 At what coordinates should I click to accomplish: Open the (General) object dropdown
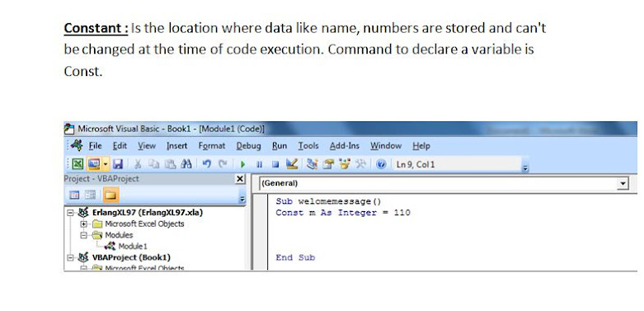[x=444, y=183]
